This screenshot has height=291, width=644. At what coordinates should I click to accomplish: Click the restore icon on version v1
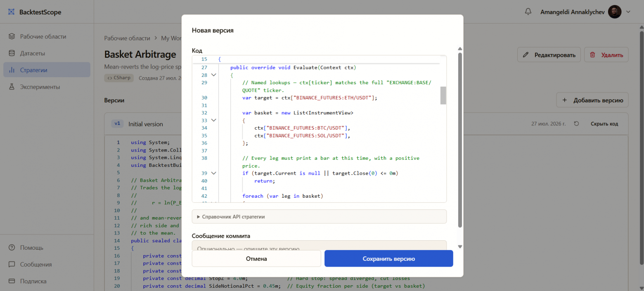point(577,124)
